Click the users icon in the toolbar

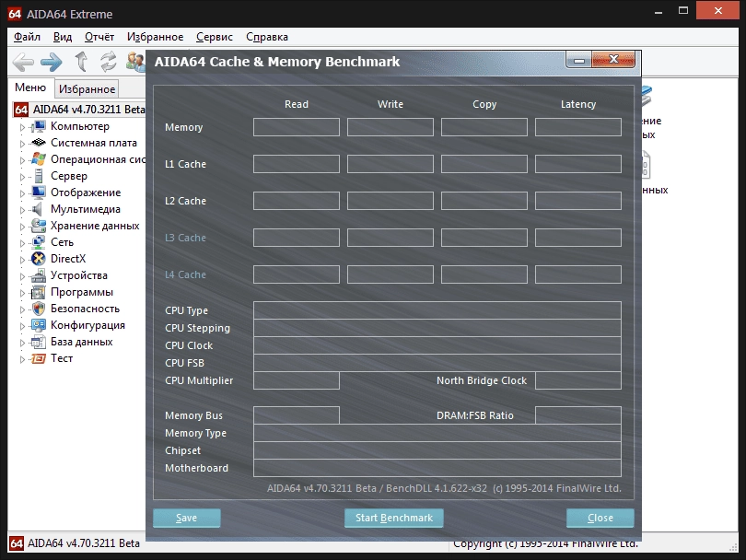(135, 62)
